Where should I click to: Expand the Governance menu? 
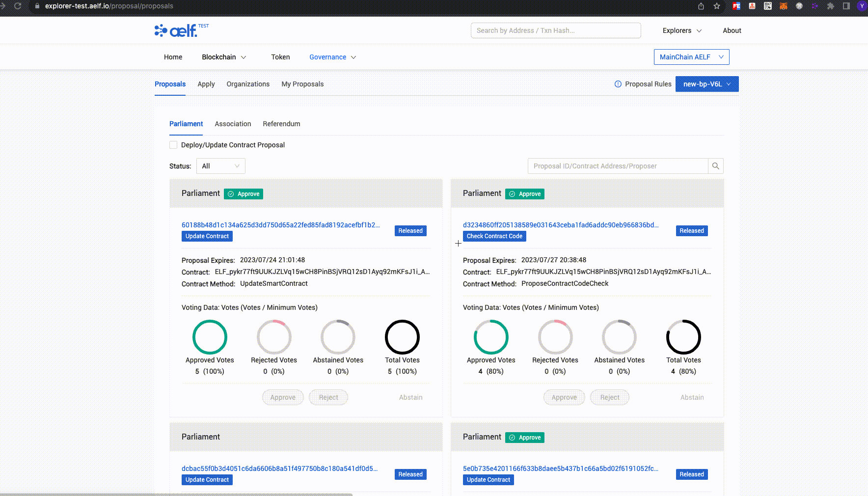tap(333, 57)
